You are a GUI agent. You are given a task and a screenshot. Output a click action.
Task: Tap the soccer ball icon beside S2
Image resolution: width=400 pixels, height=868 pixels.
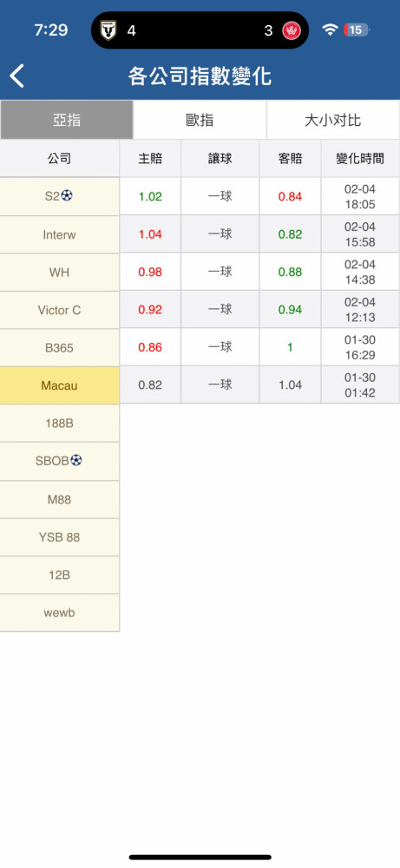click(x=67, y=195)
